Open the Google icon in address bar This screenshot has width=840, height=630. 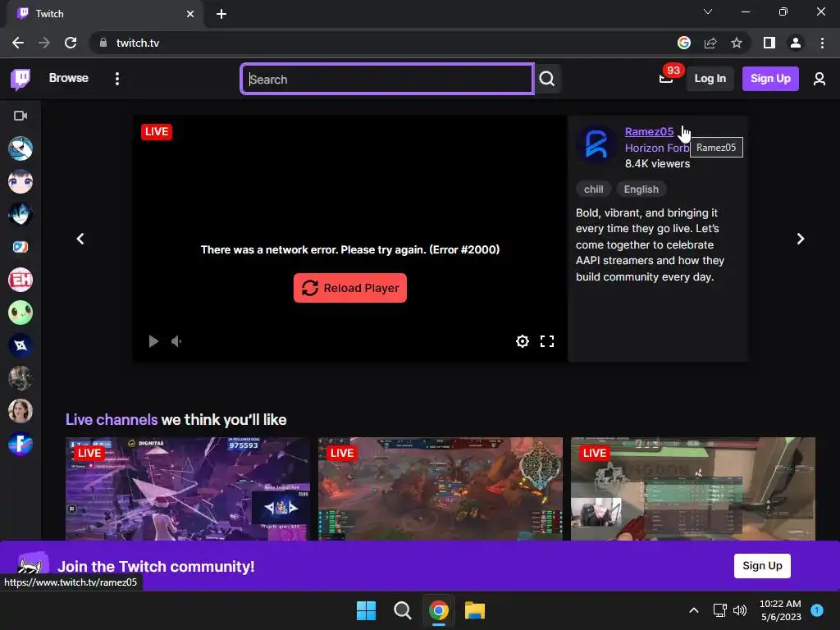point(684,43)
